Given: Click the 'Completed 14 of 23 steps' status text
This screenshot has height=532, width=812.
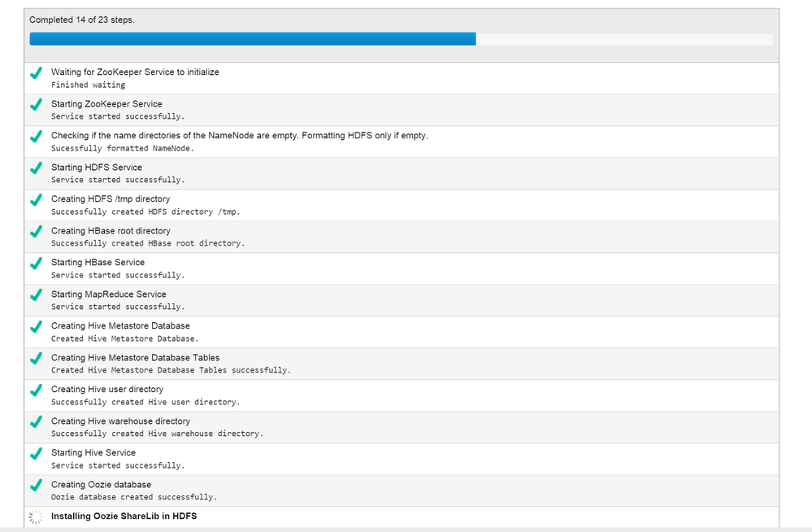Looking at the screenshot, I should pyautogui.click(x=82, y=20).
